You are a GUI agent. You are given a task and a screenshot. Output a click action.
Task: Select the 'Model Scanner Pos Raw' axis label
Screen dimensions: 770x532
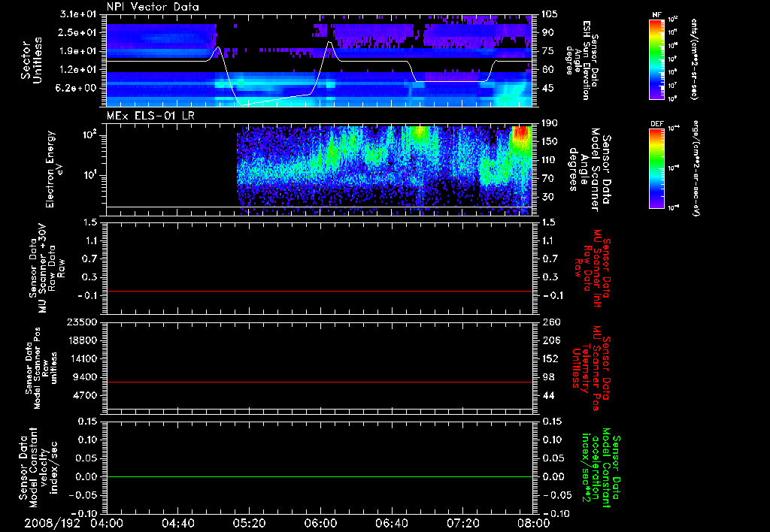(x=41, y=368)
